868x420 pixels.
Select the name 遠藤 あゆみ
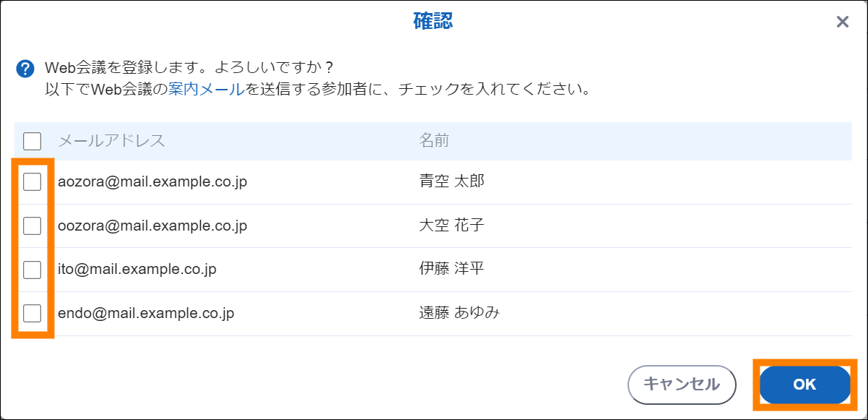tap(459, 313)
